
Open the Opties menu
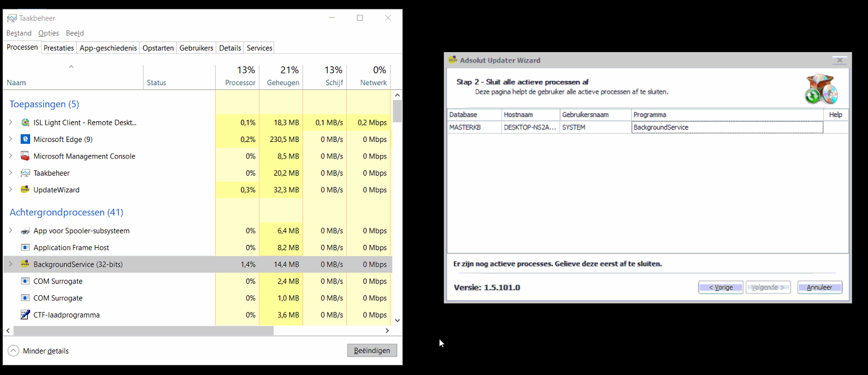pos(48,33)
